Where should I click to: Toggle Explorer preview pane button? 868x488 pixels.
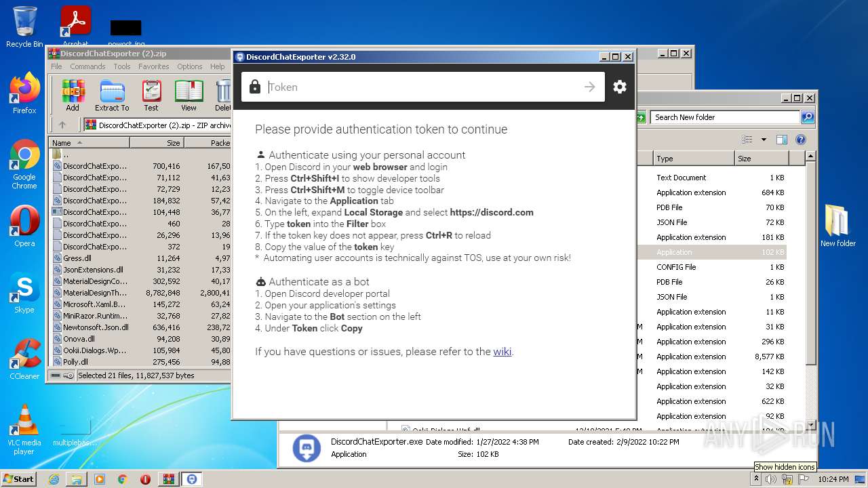tap(781, 140)
